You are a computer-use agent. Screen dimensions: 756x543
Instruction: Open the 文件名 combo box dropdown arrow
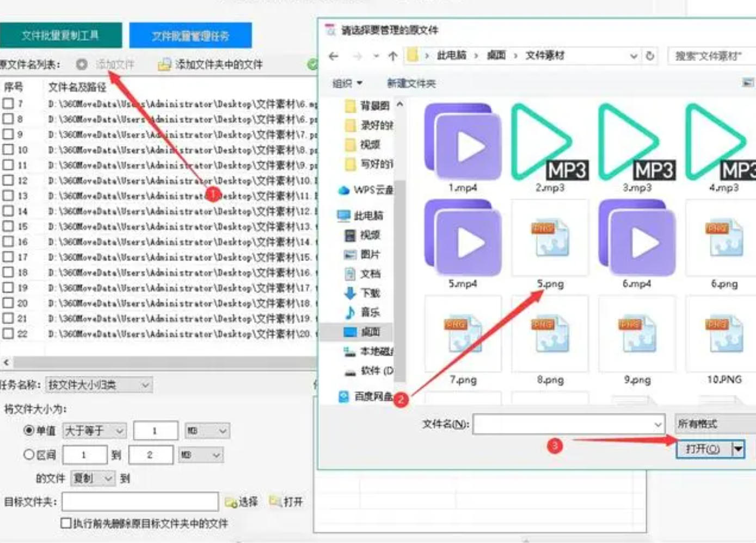tap(657, 424)
